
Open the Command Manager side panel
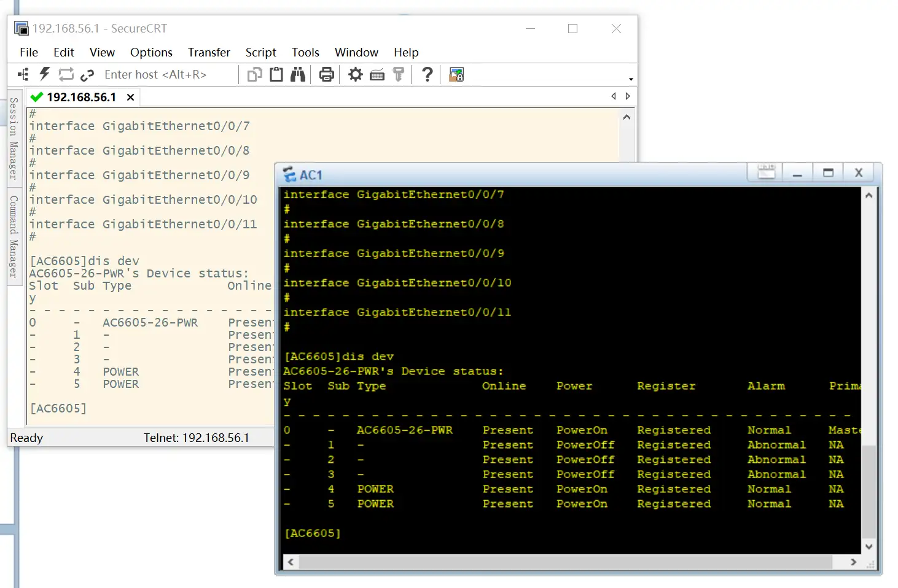[x=14, y=236]
